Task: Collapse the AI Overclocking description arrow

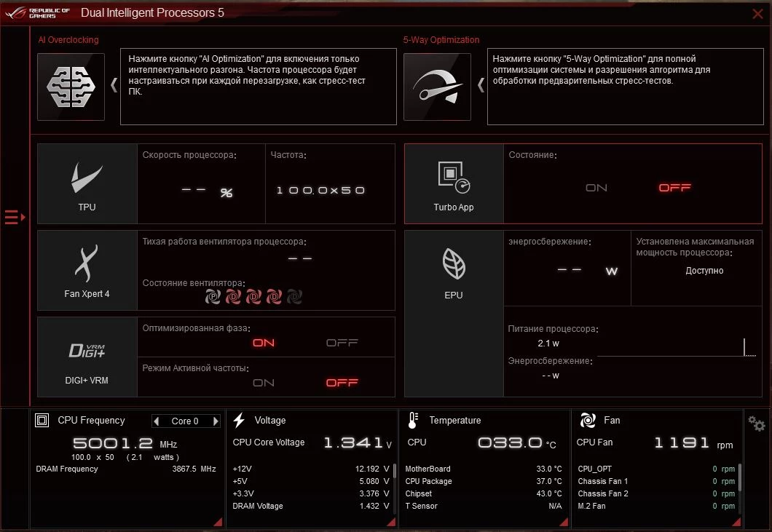Action: 114,85
